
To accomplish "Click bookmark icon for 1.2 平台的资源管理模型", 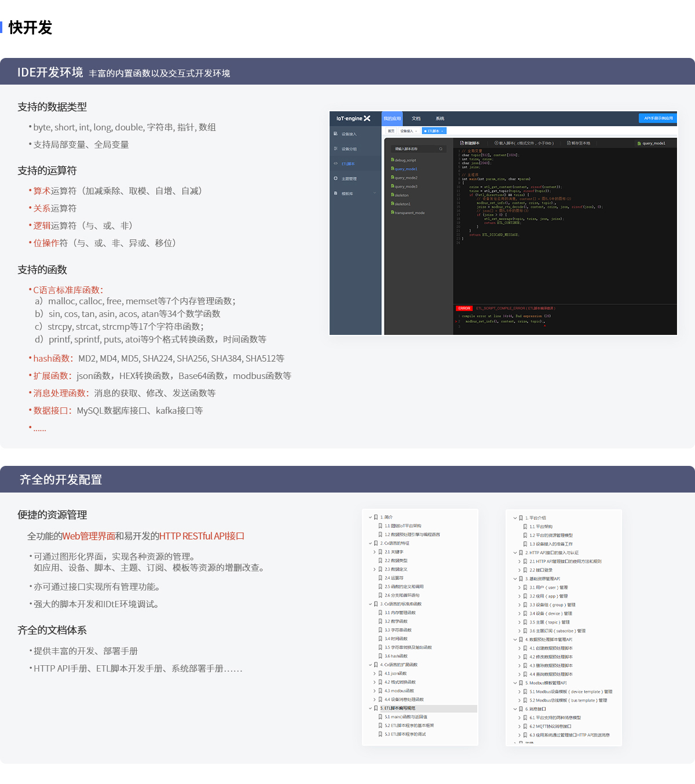I will click(525, 535).
